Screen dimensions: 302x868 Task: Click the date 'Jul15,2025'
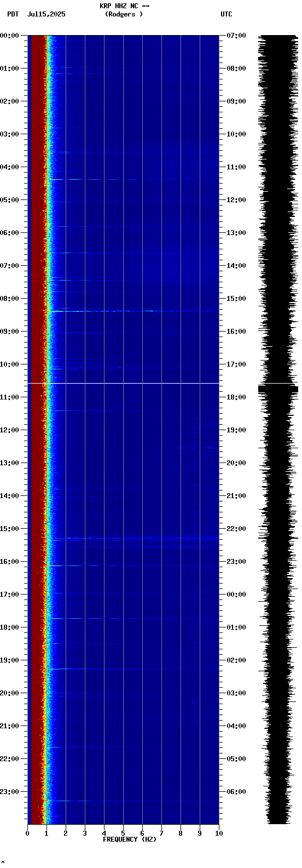tap(46, 14)
